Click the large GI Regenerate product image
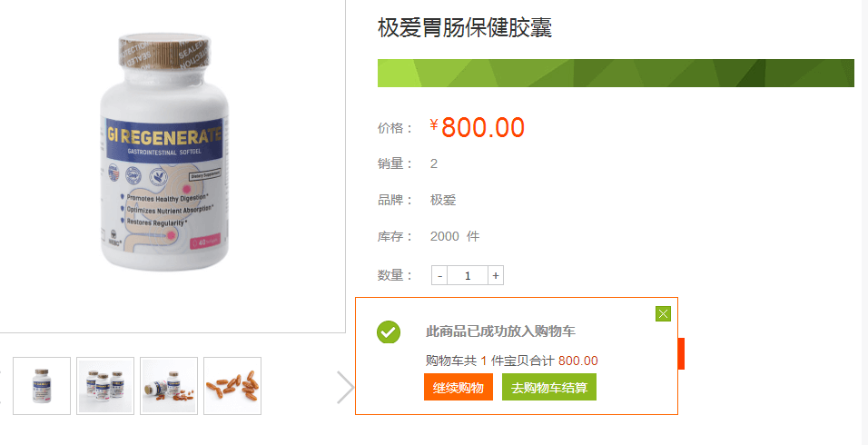This screenshot has width=868, height=445. [x=164, y=153]
